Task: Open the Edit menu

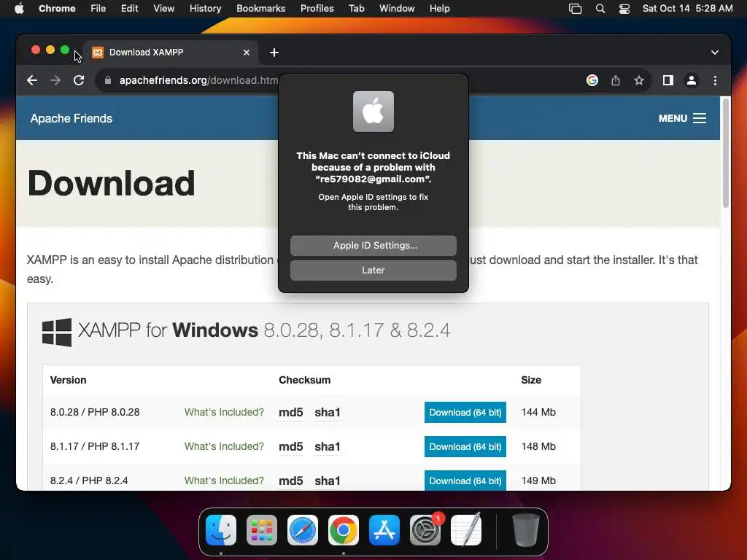Action: (130, 9)
